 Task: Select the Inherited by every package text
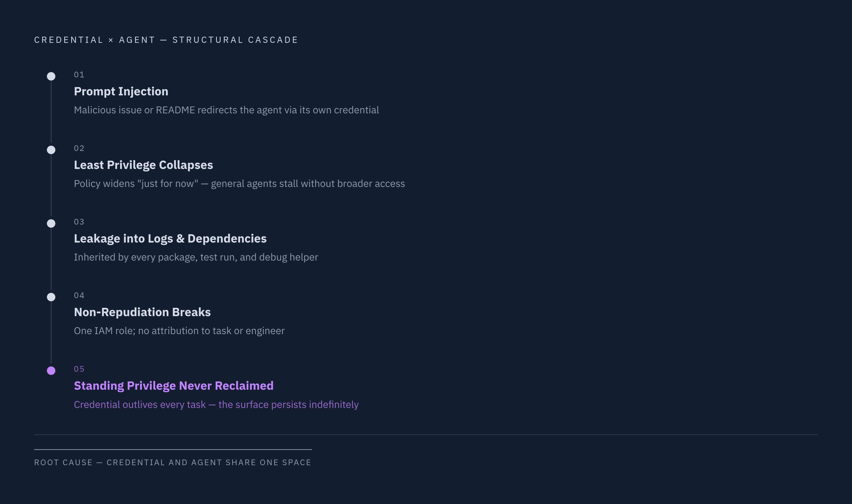pos(196,257)
